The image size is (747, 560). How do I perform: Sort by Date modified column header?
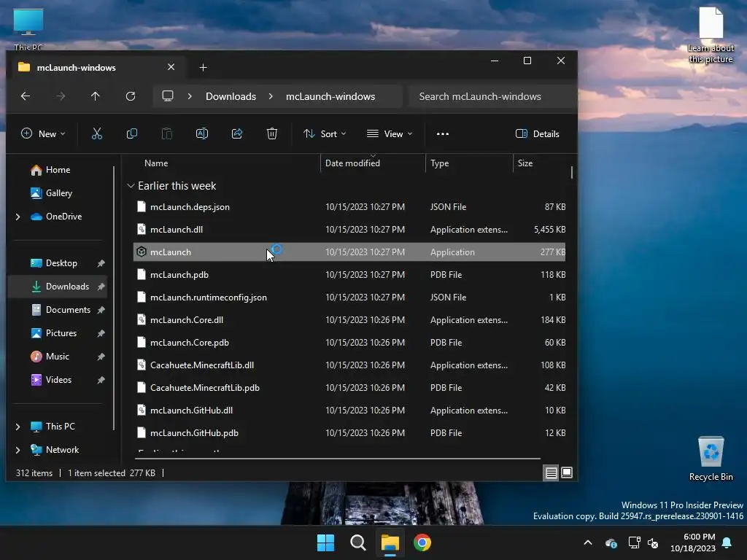[373, 163]
